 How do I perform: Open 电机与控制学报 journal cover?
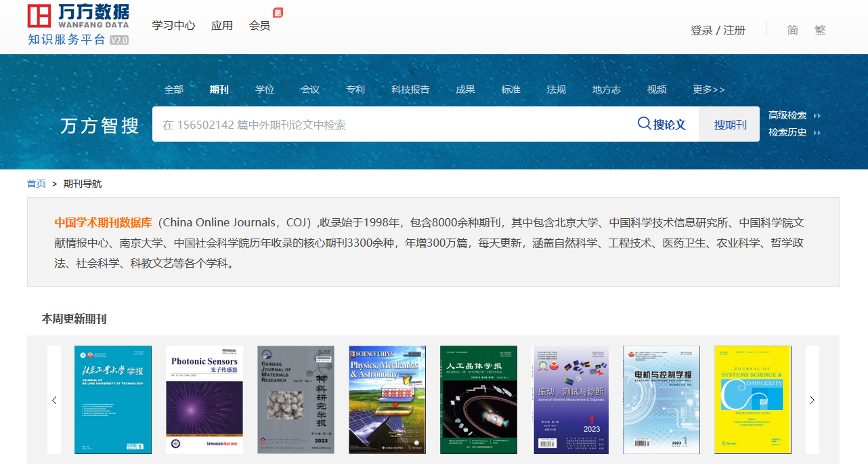pyautogui.click(x=661, y=400)
